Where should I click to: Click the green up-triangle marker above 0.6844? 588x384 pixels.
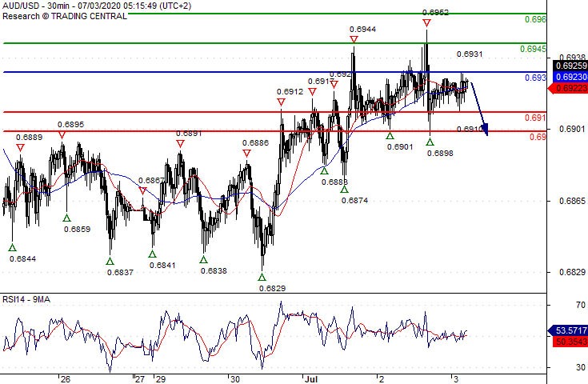[x=12, y=247]
